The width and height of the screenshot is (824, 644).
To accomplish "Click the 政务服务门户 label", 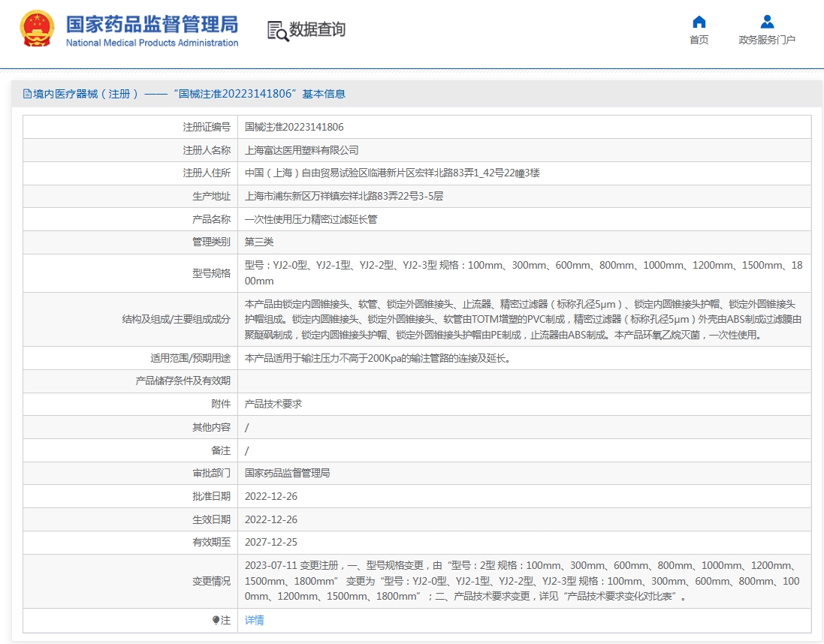I will [767, 40].
